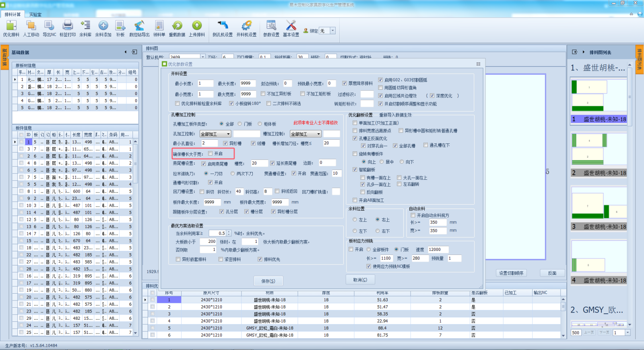Select 两次下刀 radio option
This screenshot has width=644, height=350.
(233, 174)
